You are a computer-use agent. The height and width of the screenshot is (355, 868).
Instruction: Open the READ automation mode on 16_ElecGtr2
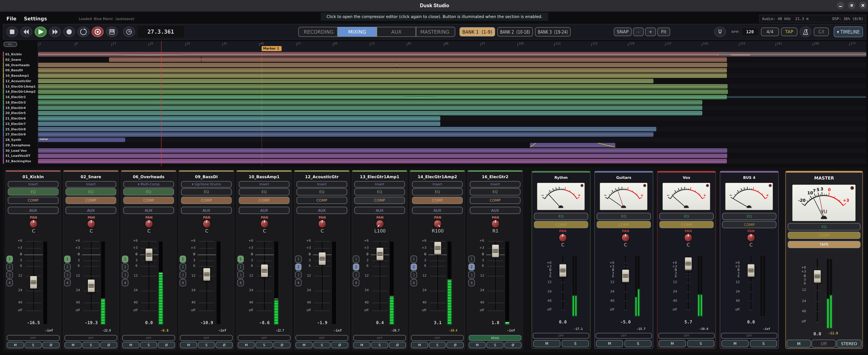pyautogui.click(x=495, y=338)
